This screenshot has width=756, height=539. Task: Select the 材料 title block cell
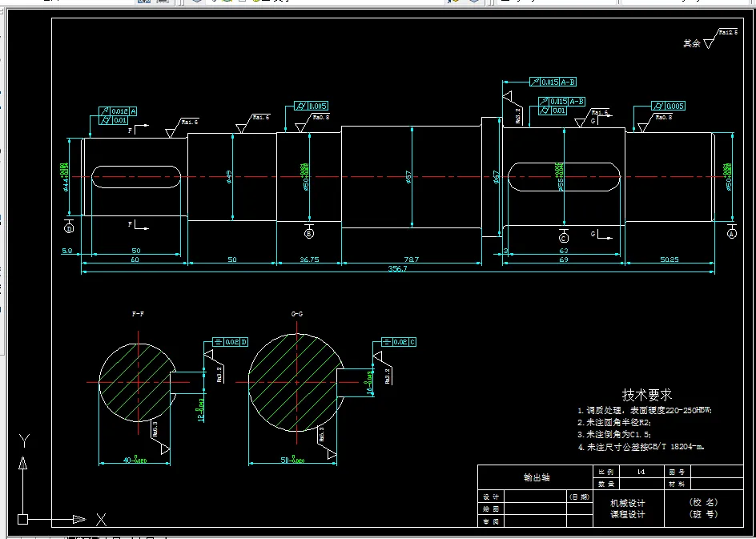click(x=677, y=484)
